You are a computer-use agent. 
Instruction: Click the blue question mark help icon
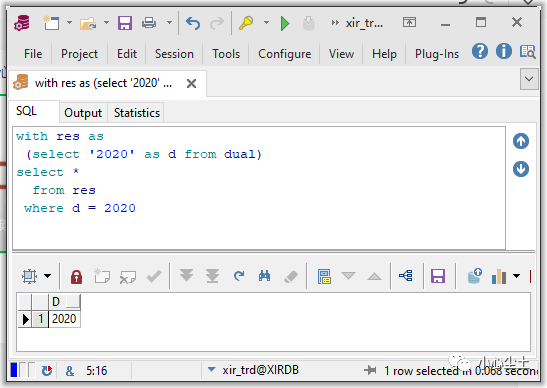(x=480, y=51)
